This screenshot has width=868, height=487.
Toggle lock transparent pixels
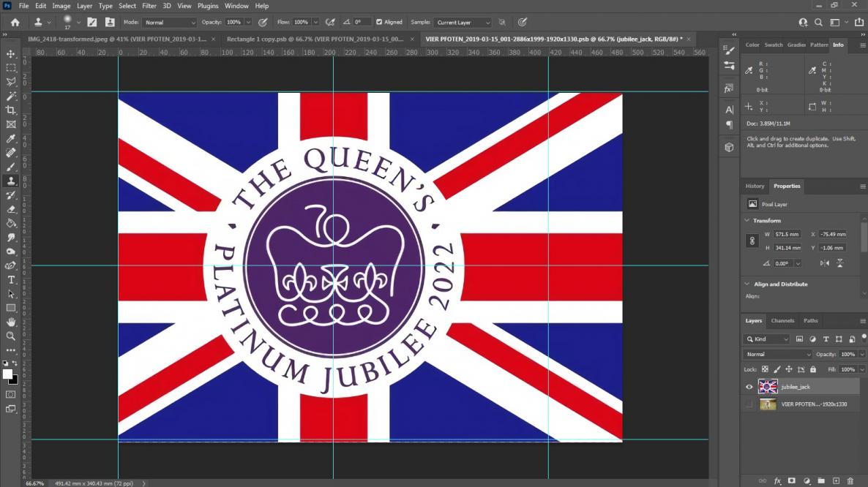click(x=765, y=369)
